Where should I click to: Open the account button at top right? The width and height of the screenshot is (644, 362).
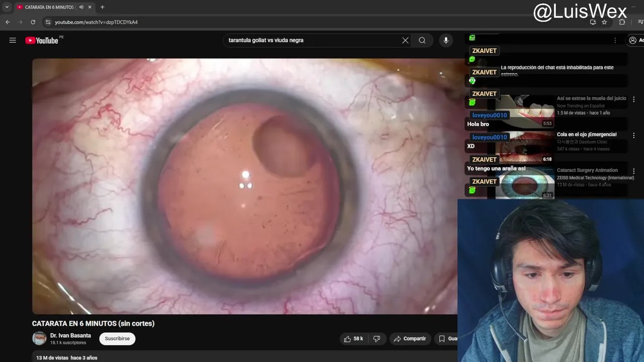coord(635,40)
